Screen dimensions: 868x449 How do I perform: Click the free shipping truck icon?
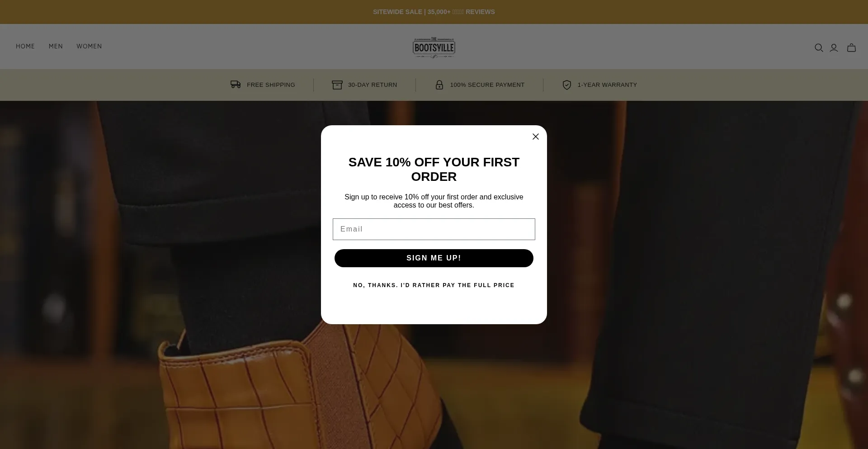coord(236,85)
